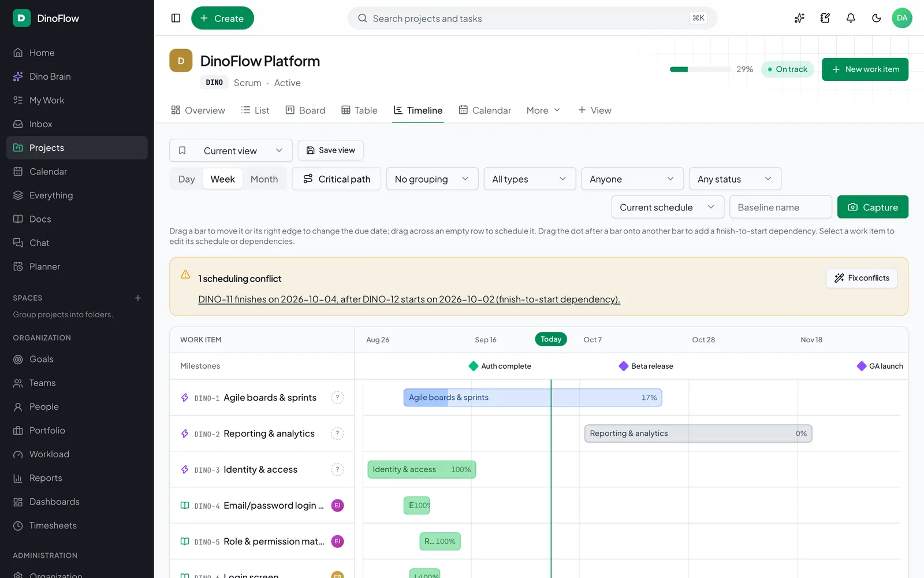This screenshot has height=578, width=924.
Task: Switch timeline scale to Month
Action: [264, 179]
